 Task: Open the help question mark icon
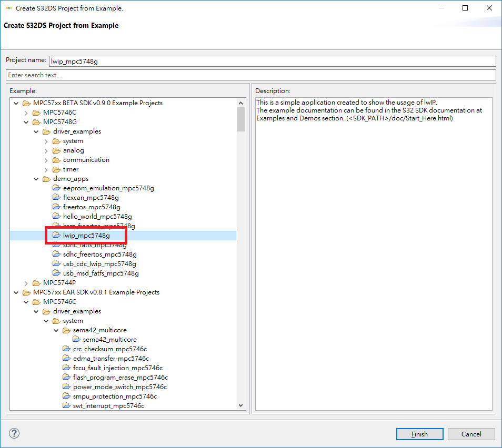point(14,434)
